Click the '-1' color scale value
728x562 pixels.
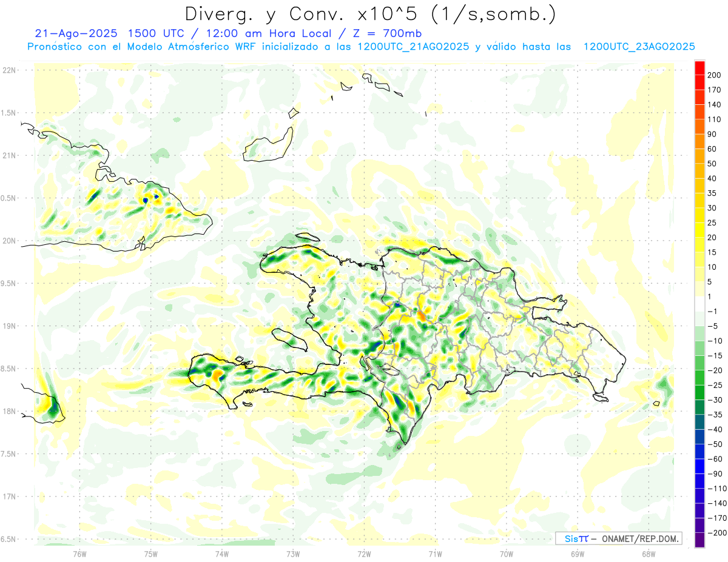coord(712,312)
